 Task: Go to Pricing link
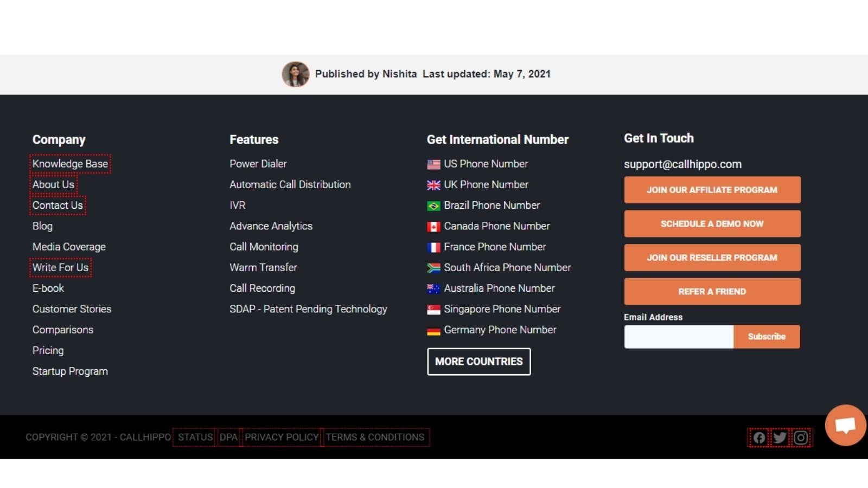click(x=48, y=351)
